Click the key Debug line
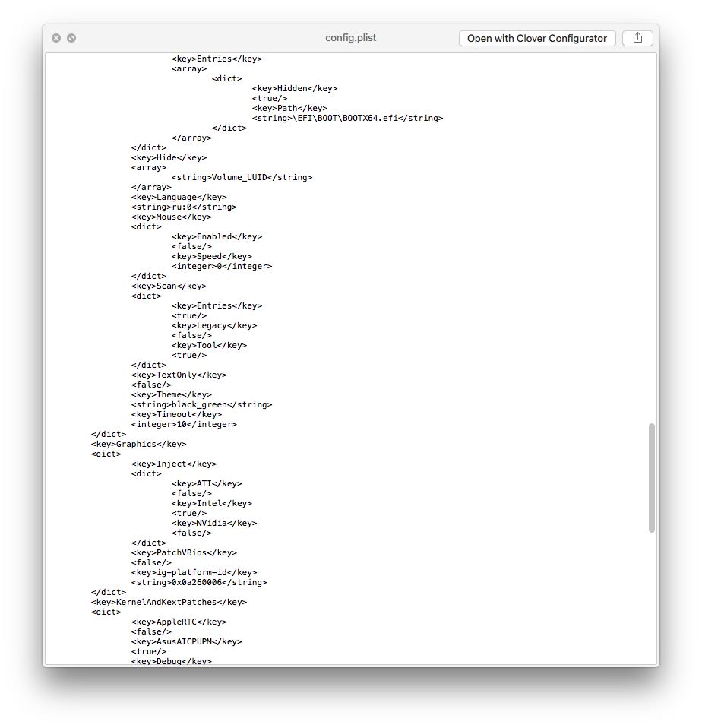 pos(172,660)
